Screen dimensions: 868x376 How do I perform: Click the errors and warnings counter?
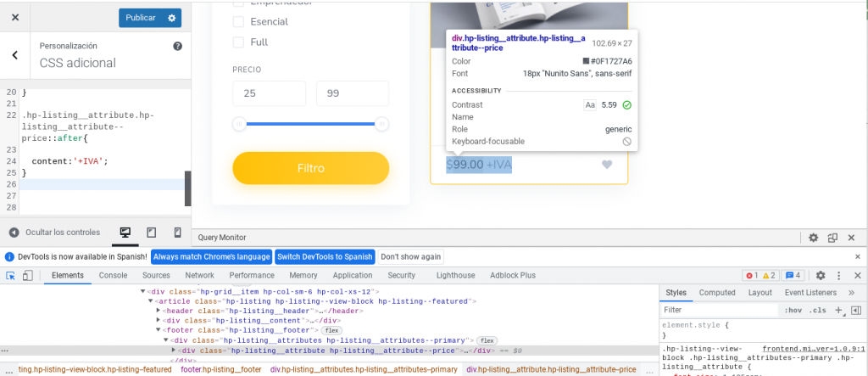[x=761, y=276]
